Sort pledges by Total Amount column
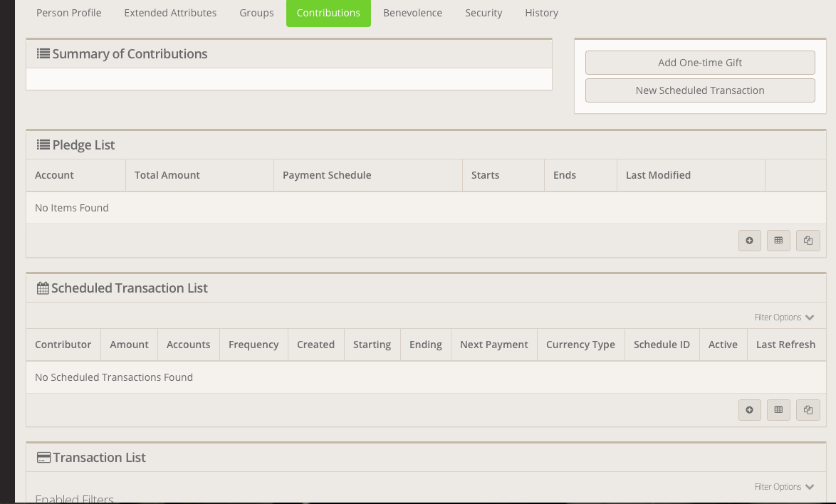The image size is (836, 504). (x=167, y=175)
